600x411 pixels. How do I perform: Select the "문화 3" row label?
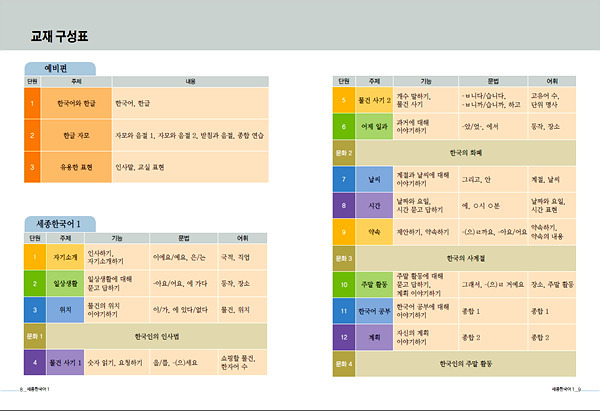click(344, 258)
